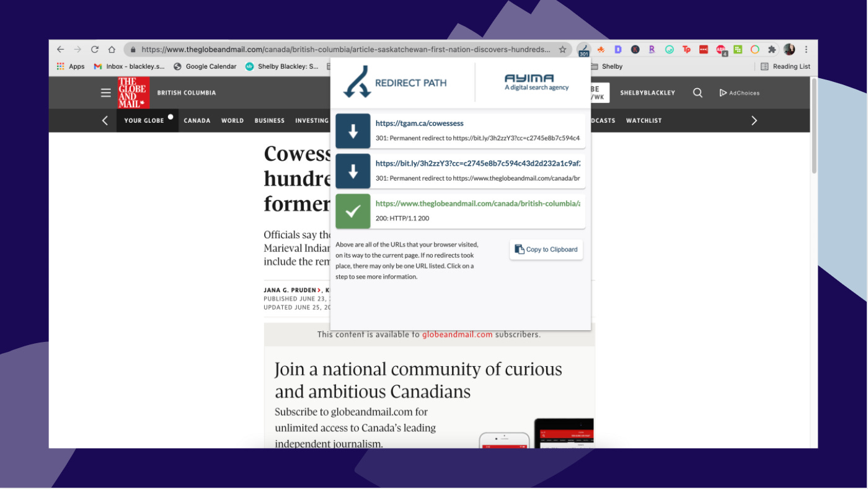Image resolution: width=868 pixels, height=489 pixels.
Task: Go back using the browser back arrow
Action: click(x=60, y=50)
